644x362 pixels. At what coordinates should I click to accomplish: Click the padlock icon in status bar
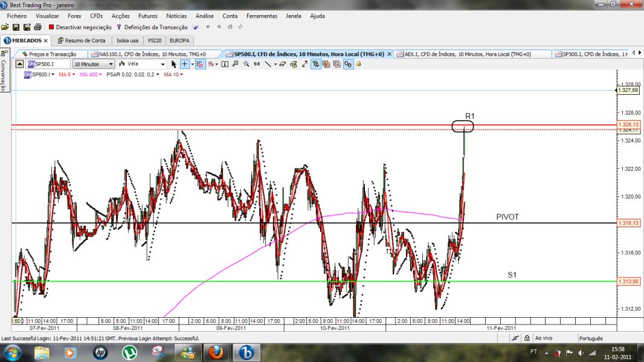coord(527,338)
